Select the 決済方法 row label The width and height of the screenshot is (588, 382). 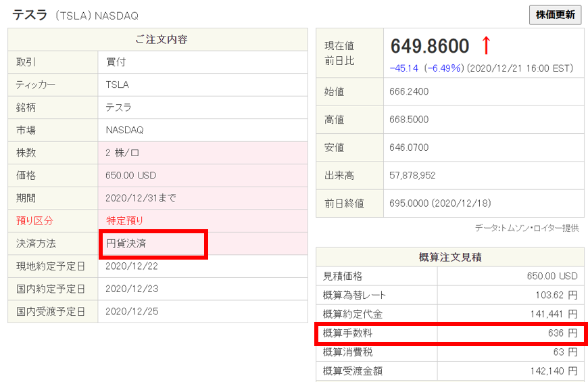coord(36,243)
